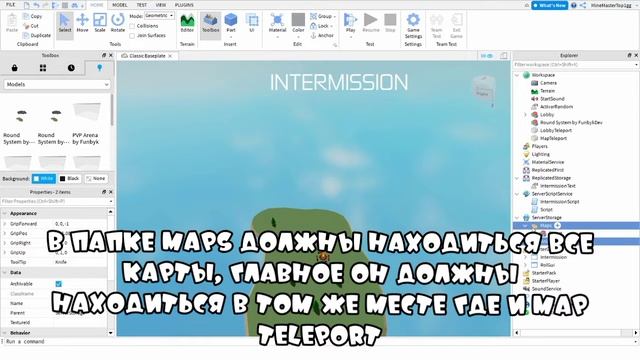This screenshot has width=640, height=360.
Task: Open the Color picker in ribbon
Action: click(298, 24)
